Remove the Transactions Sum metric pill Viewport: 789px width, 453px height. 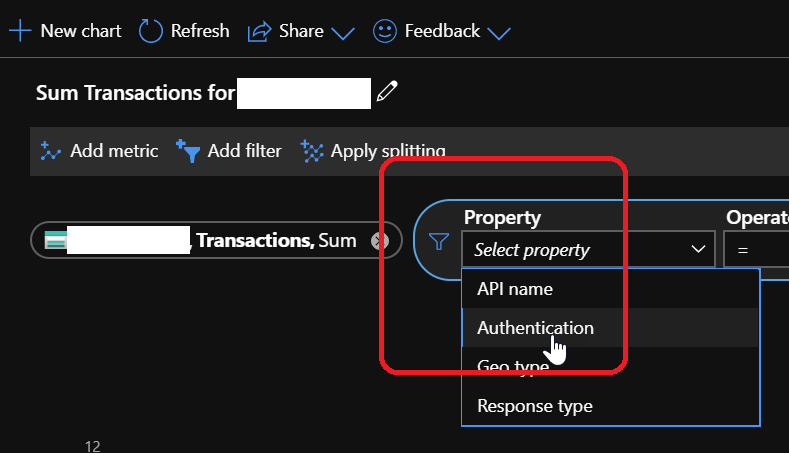[x=379, y=240]
